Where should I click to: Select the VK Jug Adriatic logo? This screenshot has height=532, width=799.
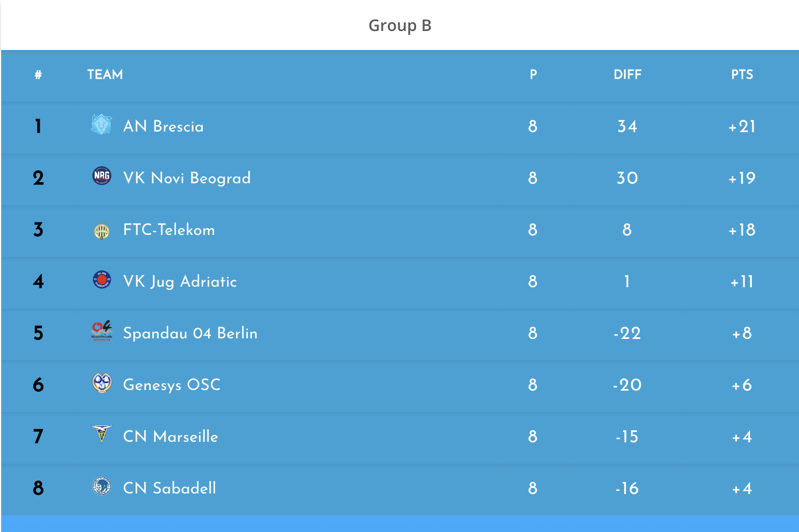102,280
